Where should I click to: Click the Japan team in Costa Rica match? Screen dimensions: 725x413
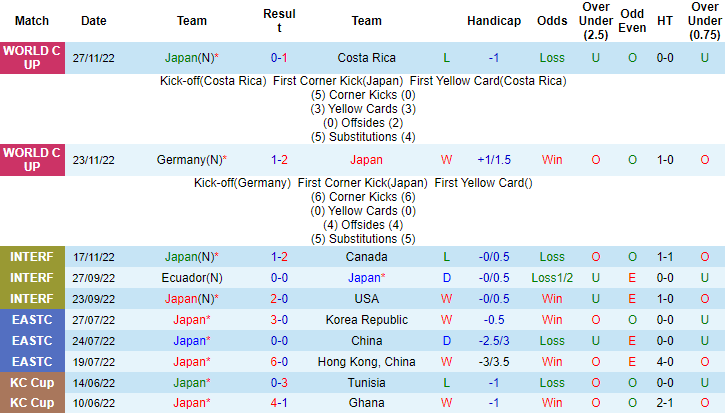pos(192,58)
